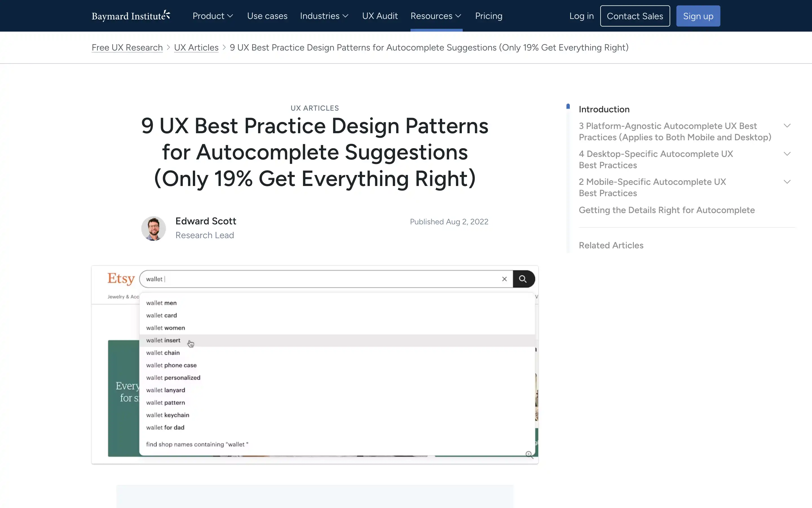Click the Log in link
This screenshot has height=508, width=812.
point(581,16)
